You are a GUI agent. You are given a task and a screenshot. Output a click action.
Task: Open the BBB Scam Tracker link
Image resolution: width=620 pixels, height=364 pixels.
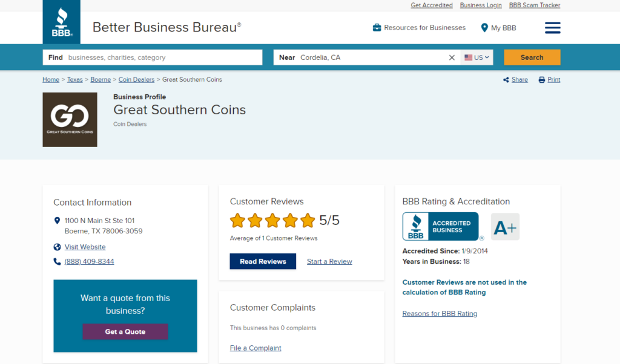click(535, 5)
